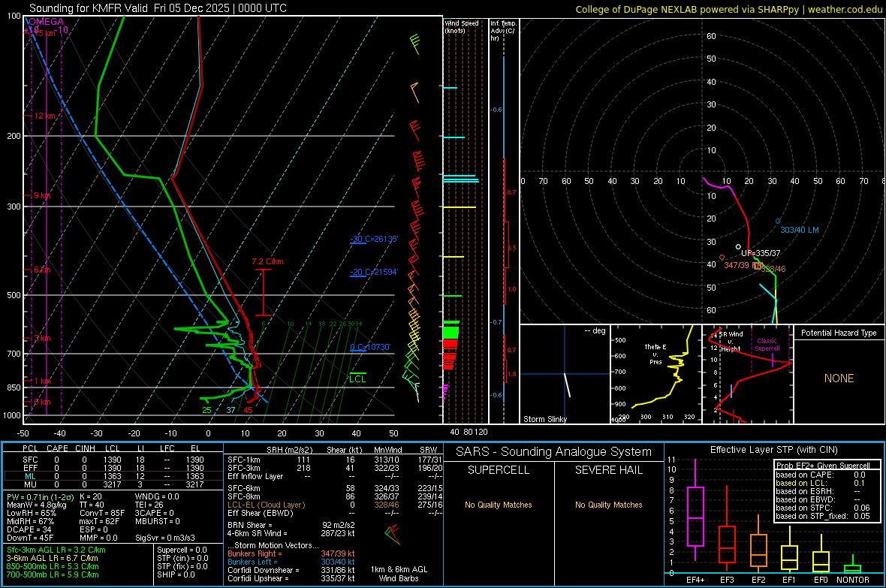The image size is (886, 588).
Task: Click the highlighted ML parcel row label
Action: [x=30, y=476]
